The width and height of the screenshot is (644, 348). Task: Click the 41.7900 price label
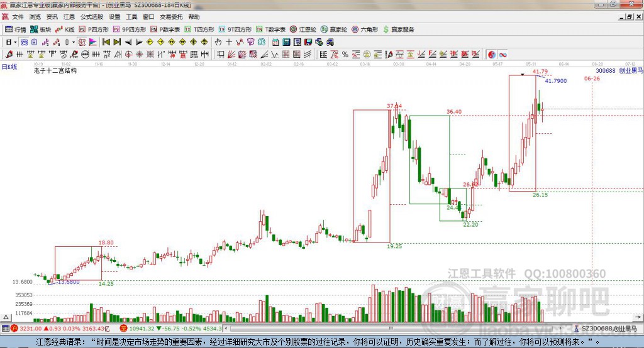[556, 81]
